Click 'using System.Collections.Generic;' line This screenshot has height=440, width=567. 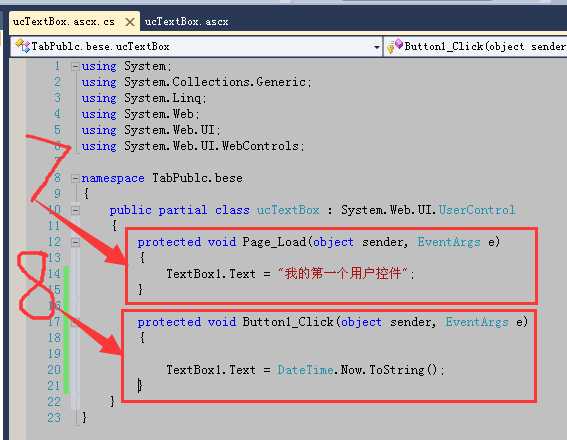point(196,82)
